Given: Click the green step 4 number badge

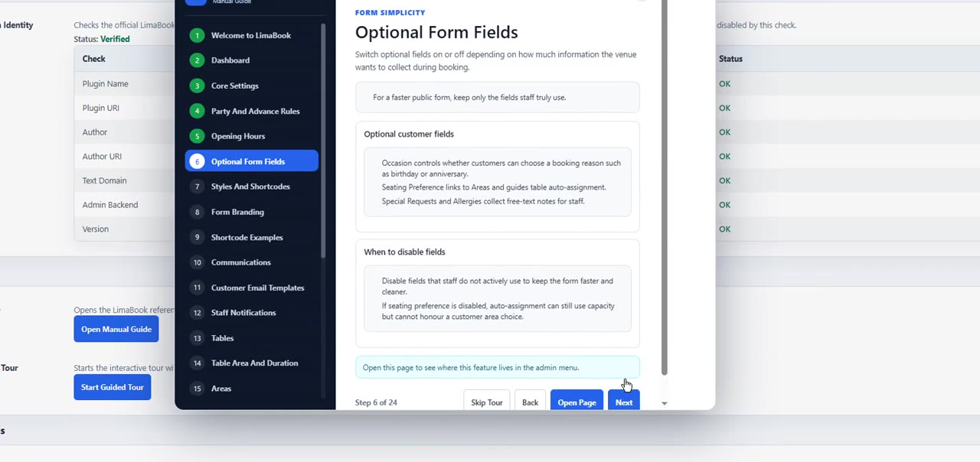Looking at the screenshot, I should (197, 111).
